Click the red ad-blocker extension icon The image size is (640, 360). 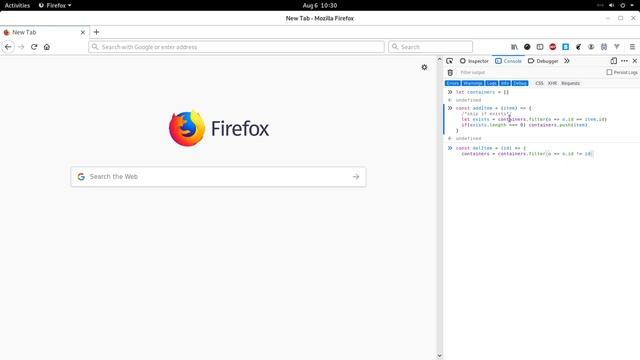pos(553,47)
